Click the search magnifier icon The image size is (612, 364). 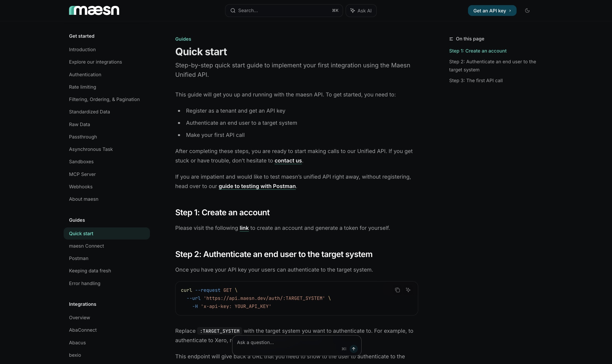(x=233, y=11)
